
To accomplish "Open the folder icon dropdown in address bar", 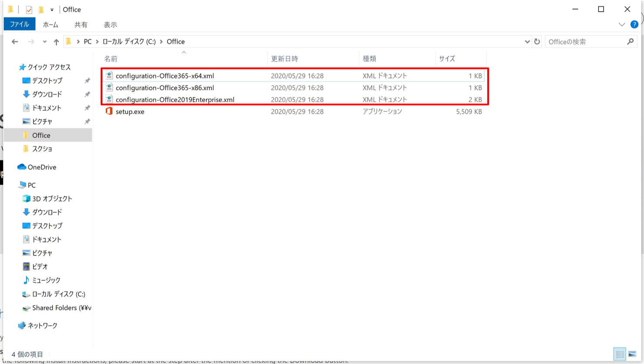I will click(x=68, y=41).
